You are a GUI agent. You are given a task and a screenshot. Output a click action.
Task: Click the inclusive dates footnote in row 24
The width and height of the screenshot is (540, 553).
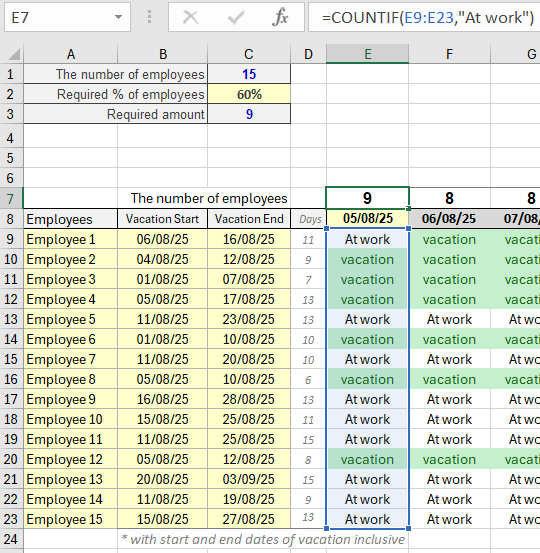[x=263, y=539]
